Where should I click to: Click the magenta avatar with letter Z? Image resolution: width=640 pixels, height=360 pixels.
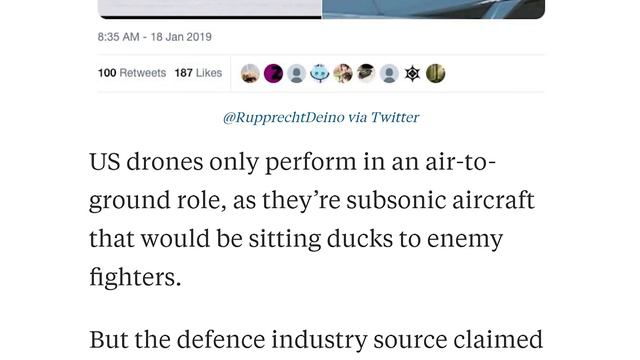coord(273,73)
